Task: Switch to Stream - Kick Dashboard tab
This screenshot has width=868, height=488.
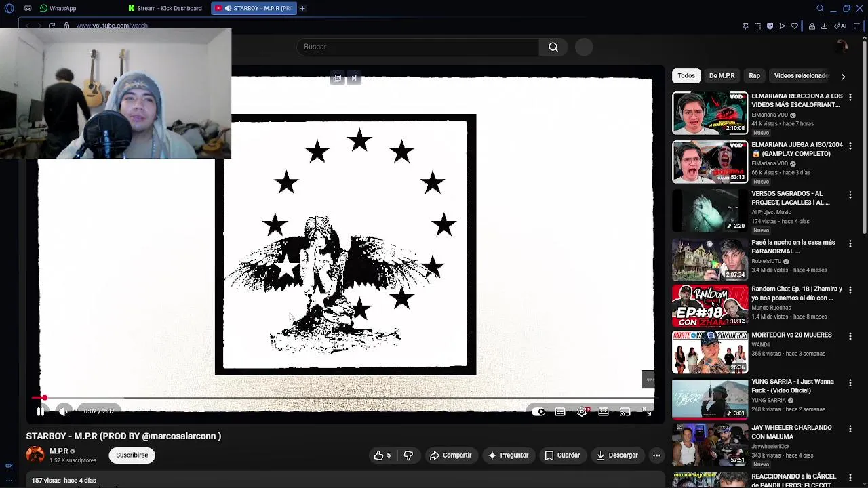Action: 165,8
